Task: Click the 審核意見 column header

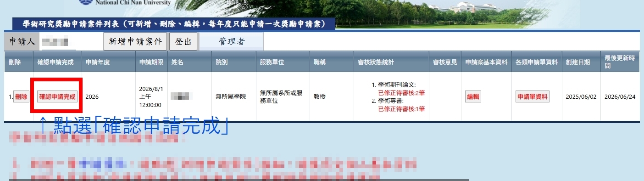Action: [x=445, y=62]
